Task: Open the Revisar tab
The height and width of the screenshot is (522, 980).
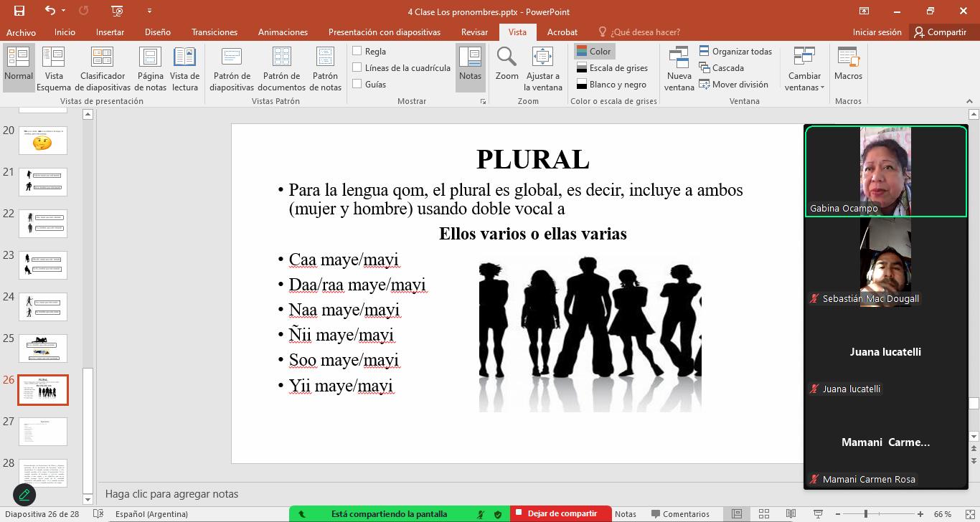Action: click(475, 32)
